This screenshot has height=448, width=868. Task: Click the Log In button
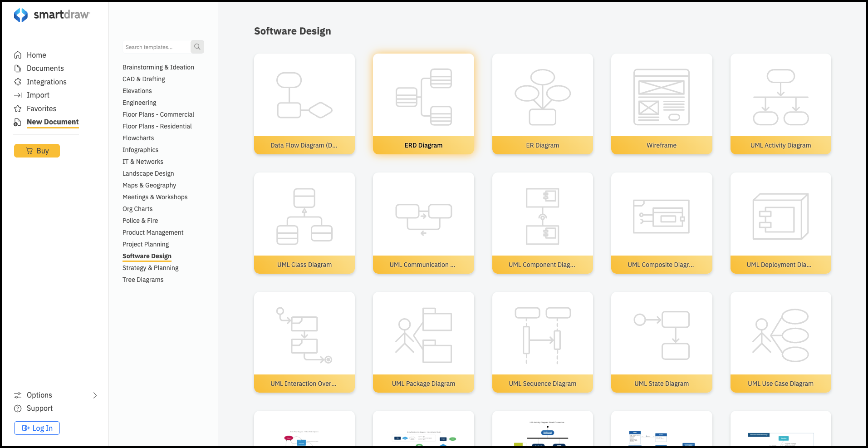(37, 428)
